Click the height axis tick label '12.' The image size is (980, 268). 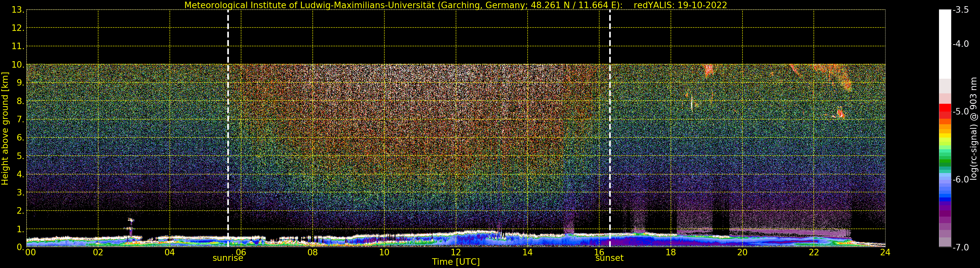(18, 28)
